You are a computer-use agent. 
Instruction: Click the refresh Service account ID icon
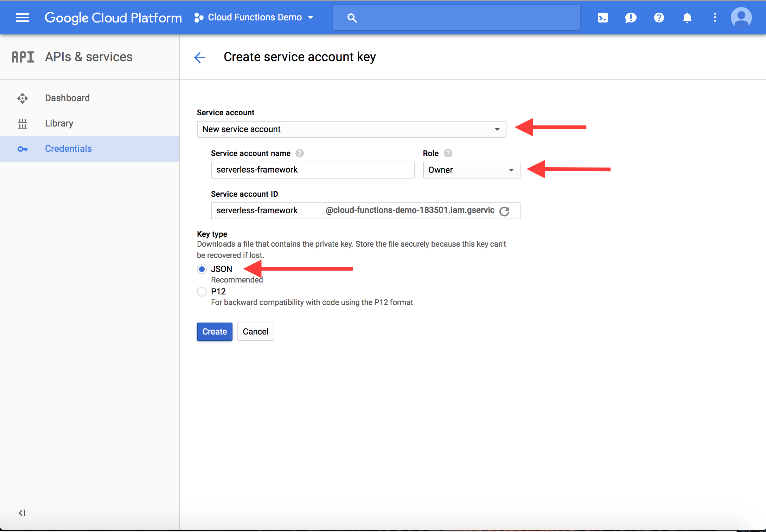(x=505, y=210)
